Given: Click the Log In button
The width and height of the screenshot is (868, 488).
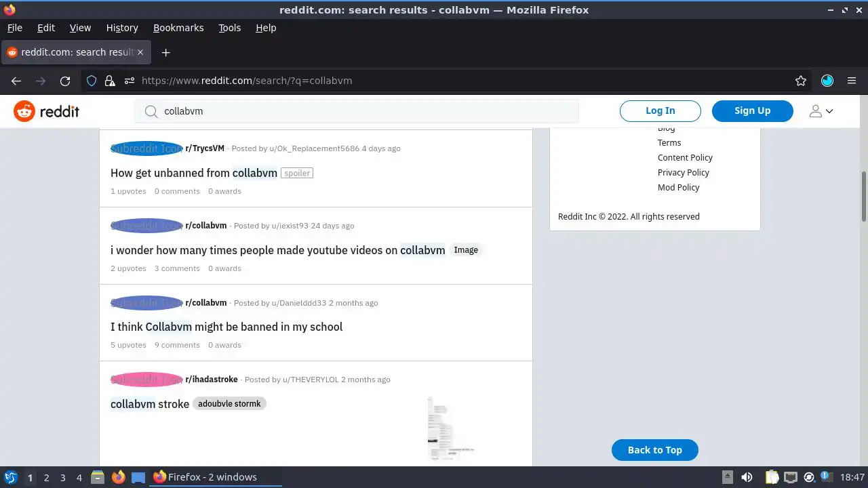Looking at the screenshot, I should (x=660, y=110).
